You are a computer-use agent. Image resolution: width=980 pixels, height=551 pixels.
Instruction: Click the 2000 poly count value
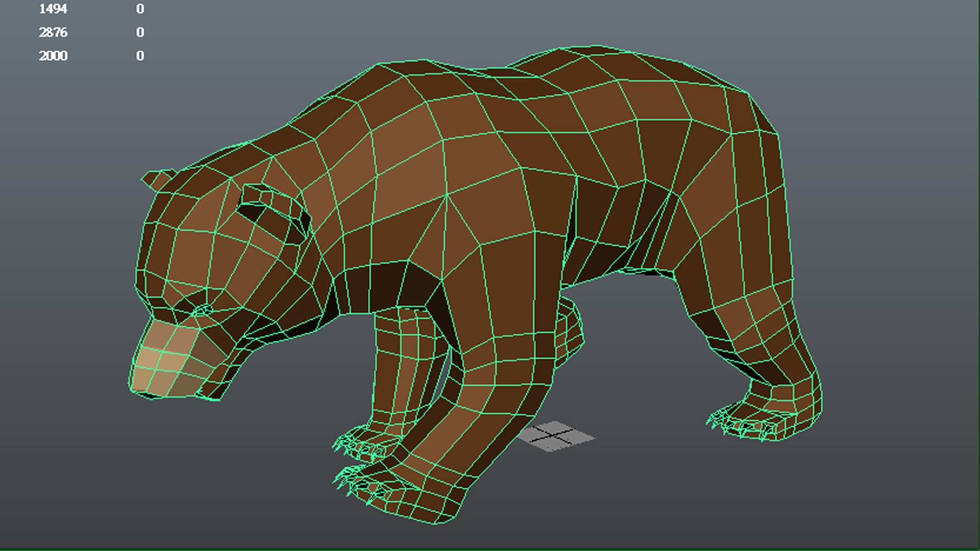53,56
